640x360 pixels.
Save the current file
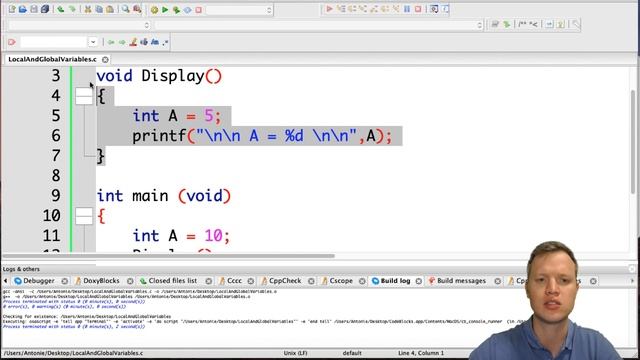[x=34, y=9]
